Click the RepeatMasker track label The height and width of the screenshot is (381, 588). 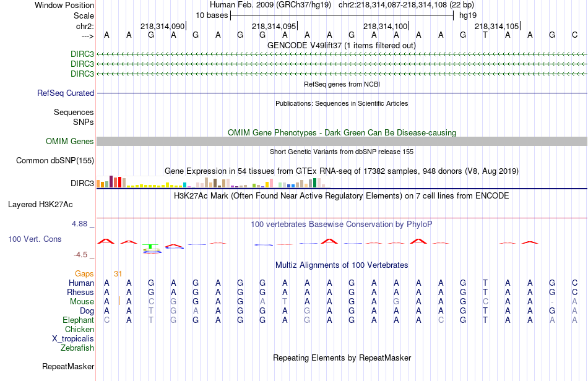68,366
